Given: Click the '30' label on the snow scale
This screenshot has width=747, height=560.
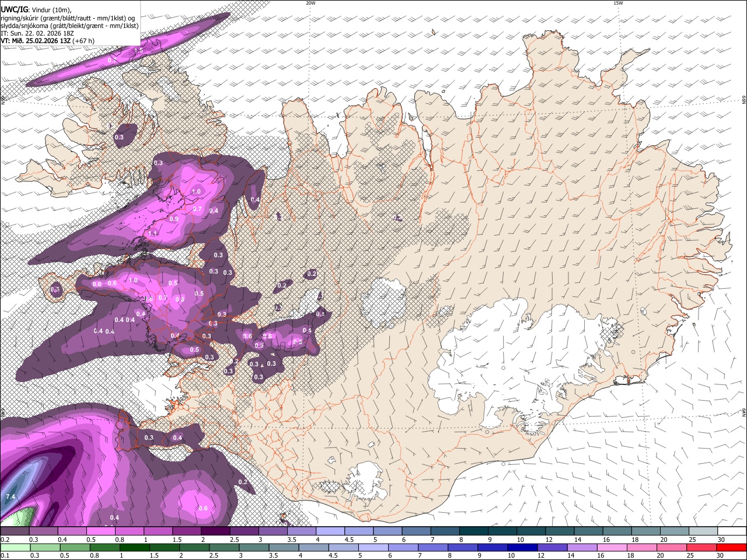Looking at the screenshot, I should tap(721, 540).
